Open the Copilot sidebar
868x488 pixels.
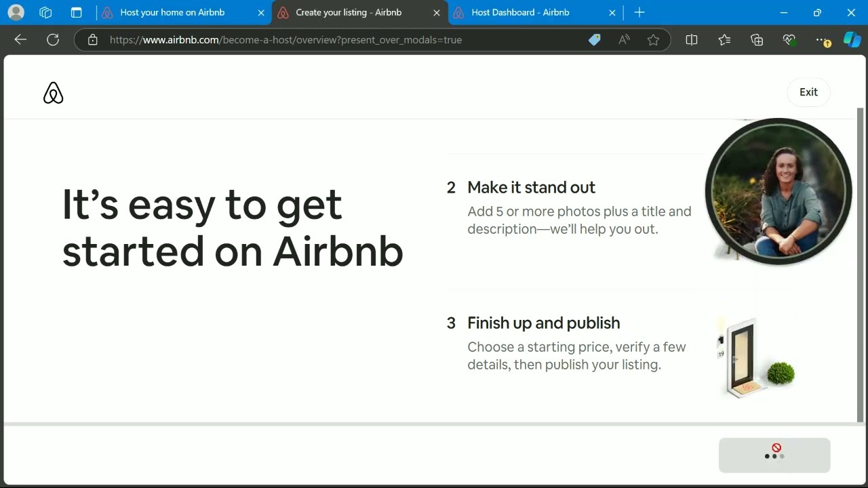[x=852, y=40]
